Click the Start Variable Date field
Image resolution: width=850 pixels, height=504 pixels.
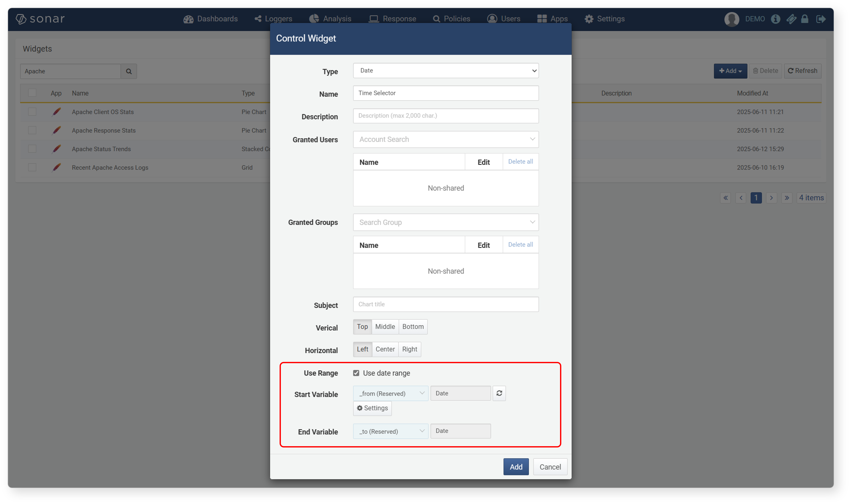click(x=460, y=393)
